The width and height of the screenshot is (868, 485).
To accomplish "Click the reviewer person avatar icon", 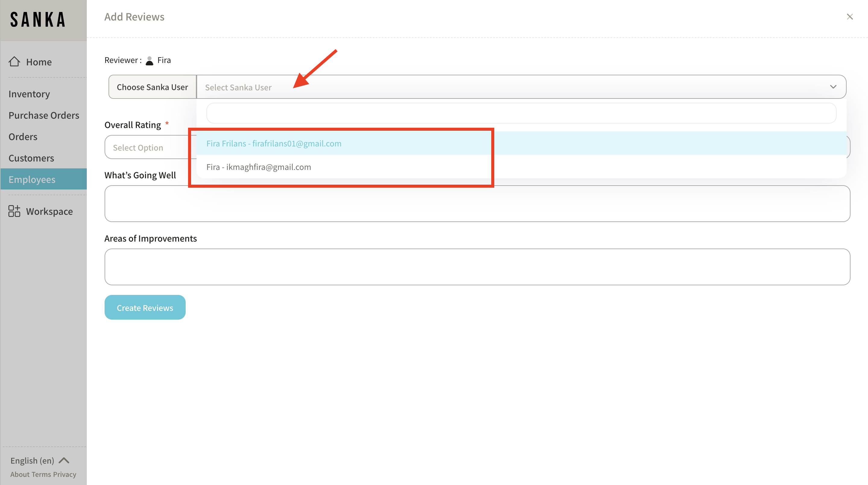I will pos(149,61).
